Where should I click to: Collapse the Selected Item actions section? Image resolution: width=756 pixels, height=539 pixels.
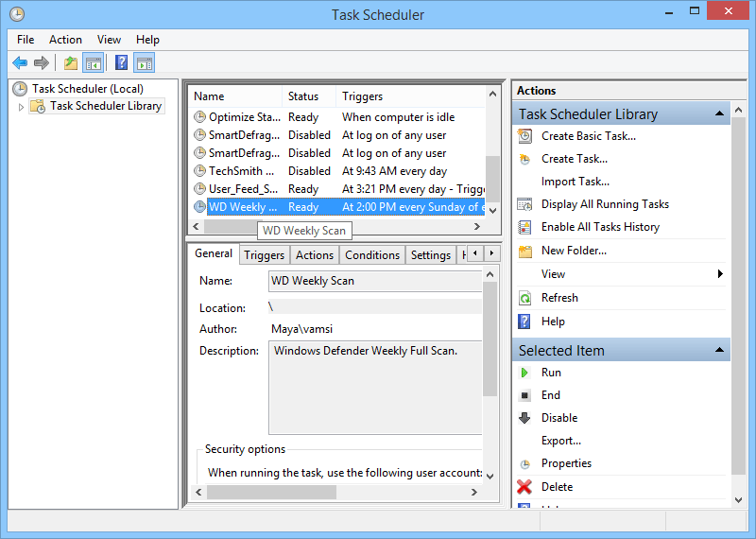[x=719, y=350]
